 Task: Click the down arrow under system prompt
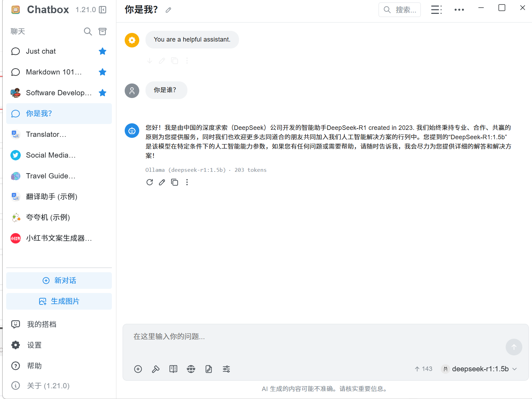[149, 61]
